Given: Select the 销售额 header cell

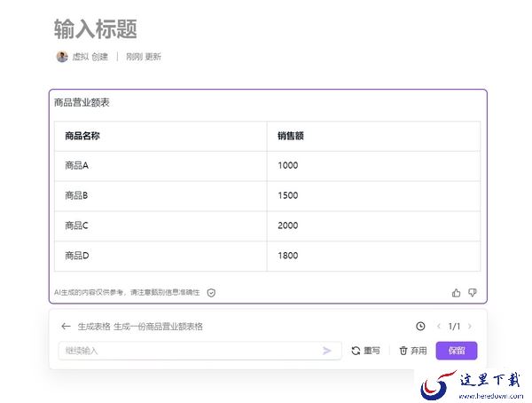Looking at the screenshot, I should click(373, 136).
